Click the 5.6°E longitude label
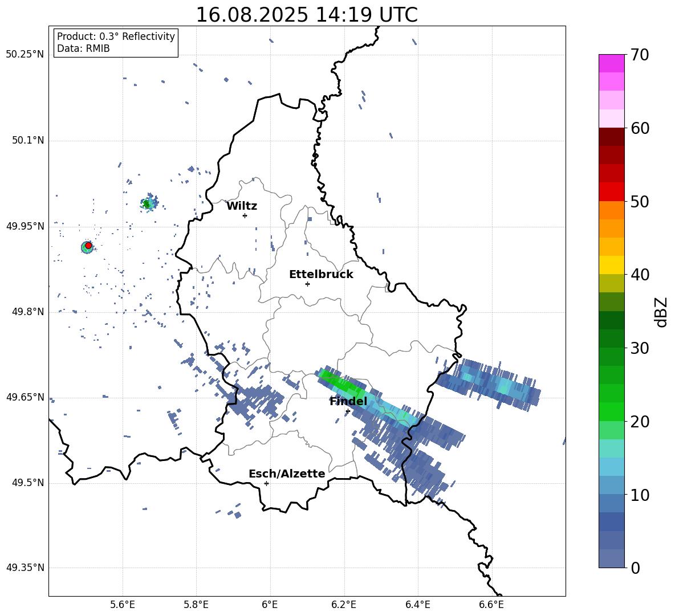The width and height of the screenshot is (675, 616). click(x=123, y=605)
